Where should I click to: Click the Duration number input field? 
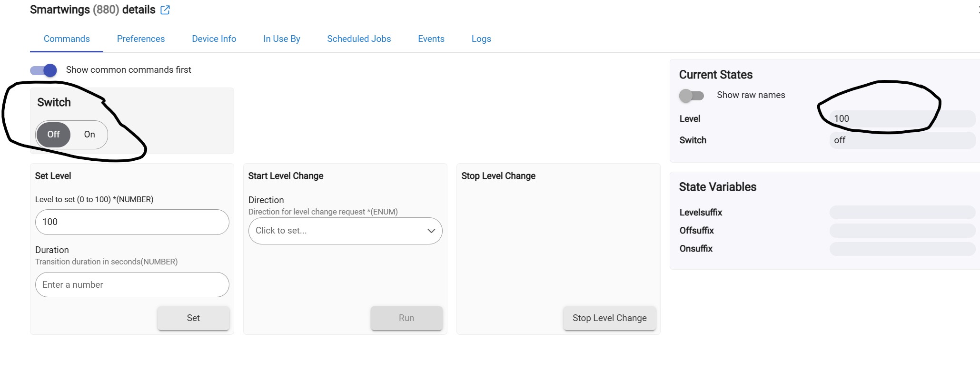(132, 285)
